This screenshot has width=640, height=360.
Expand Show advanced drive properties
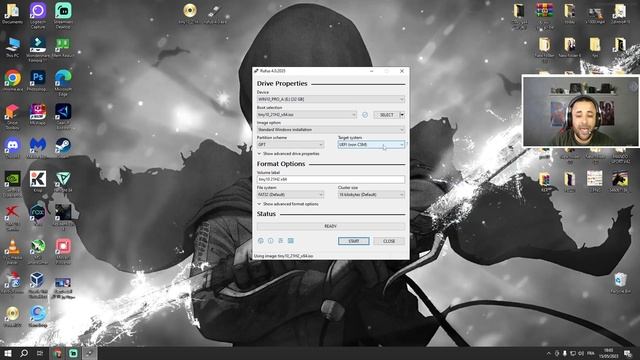click(288, 154)
